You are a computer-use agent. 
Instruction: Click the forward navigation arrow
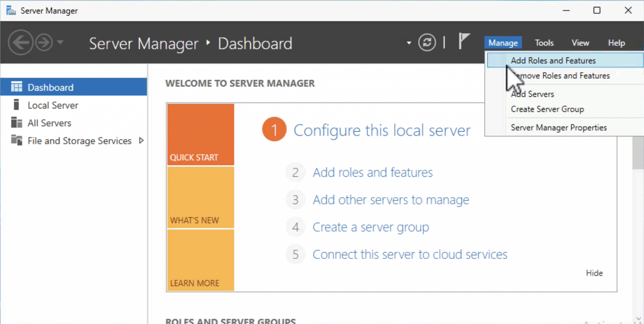(43, 42)
